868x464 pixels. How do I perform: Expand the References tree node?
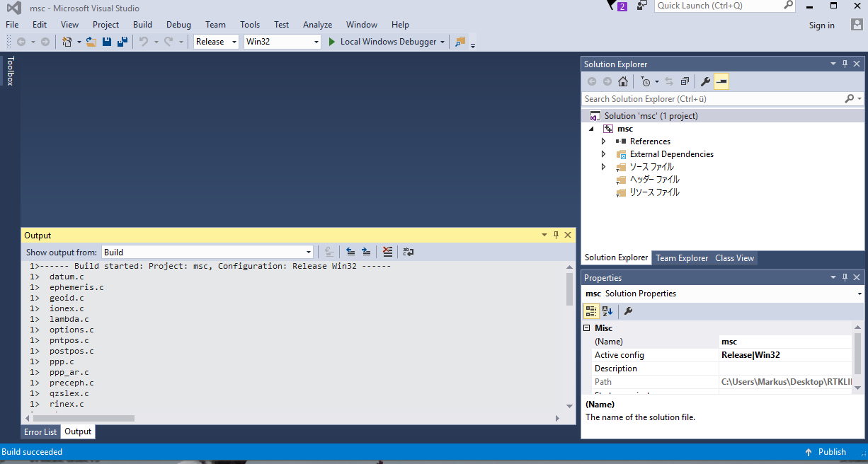pyautogui.click(x=603, y=141)
